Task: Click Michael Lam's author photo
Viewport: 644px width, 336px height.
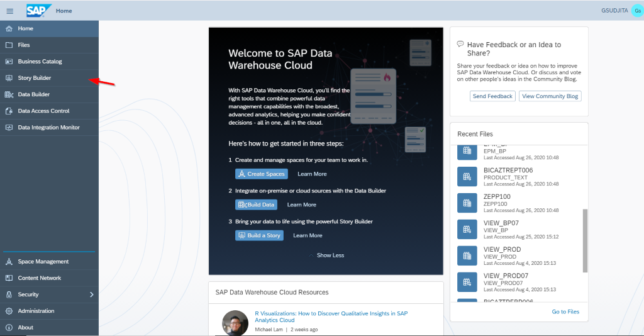Action: pos(235,323)
